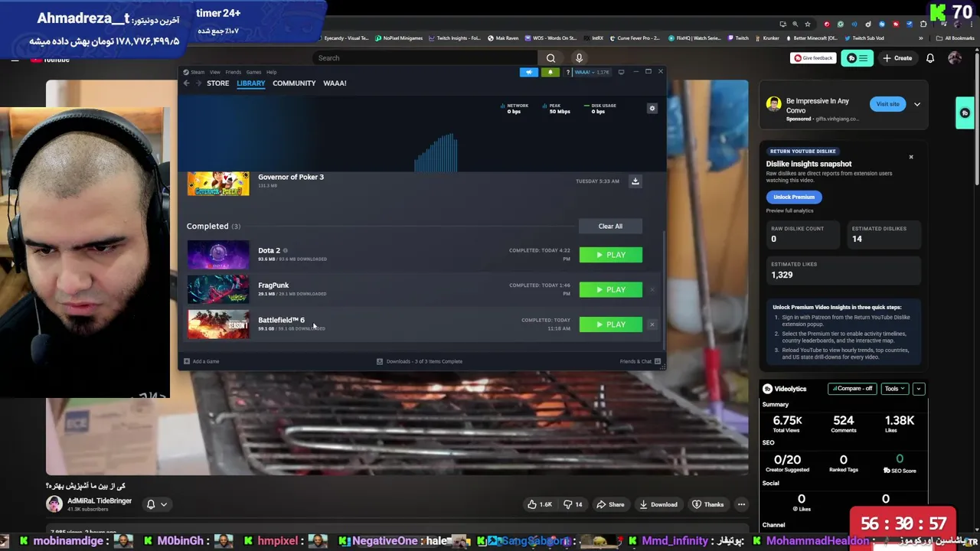Open the Grammarly extension icon
This screenshot has height=551, width=980.
841,24
